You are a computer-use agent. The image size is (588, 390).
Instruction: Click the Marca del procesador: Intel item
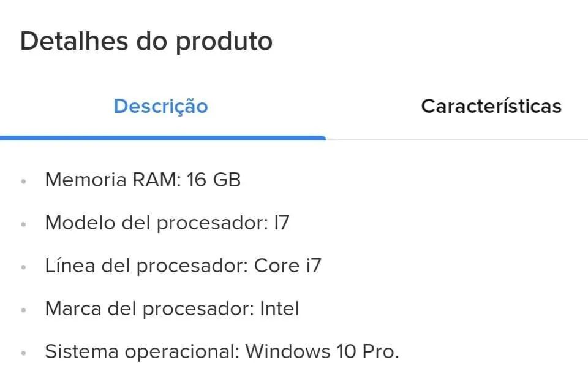pyautogui.click(x=171, y=309)
